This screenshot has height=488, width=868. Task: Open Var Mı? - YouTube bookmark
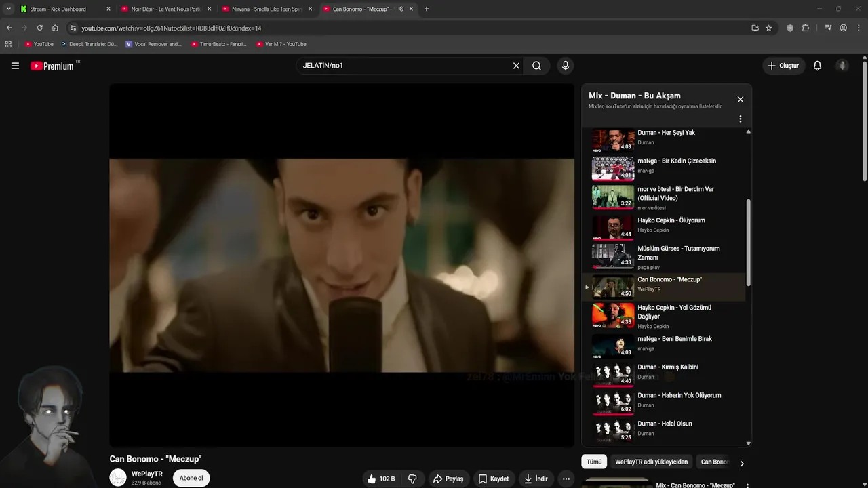(x=281, y=44)
